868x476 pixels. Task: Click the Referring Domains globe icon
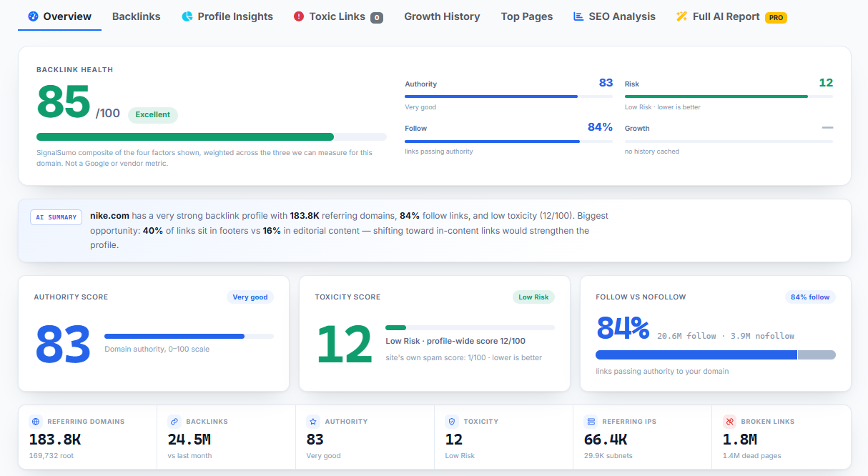36,422
